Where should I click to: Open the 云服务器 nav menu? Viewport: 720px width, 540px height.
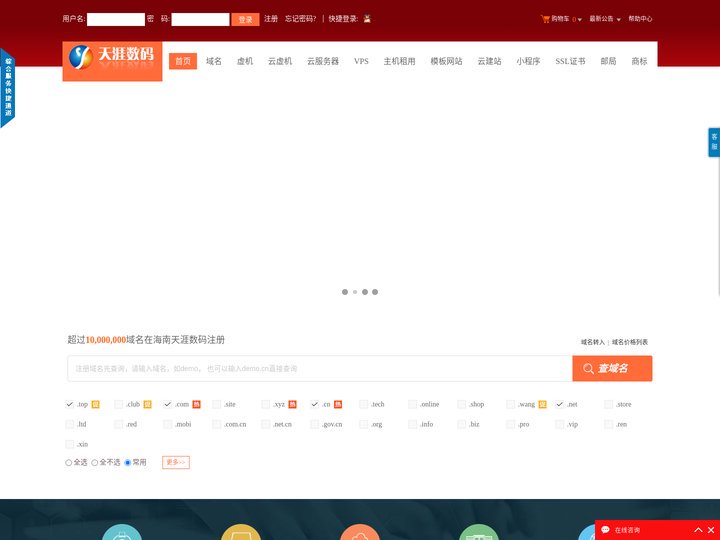tap(323, 61)
